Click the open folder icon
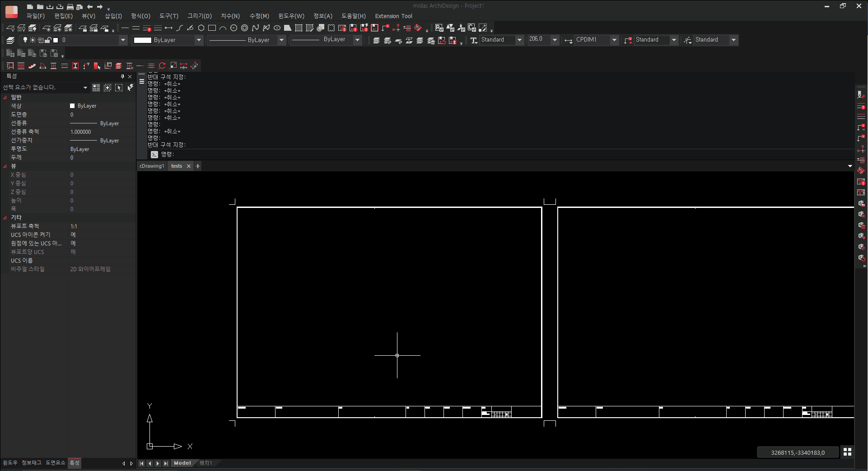 [x=40, y=6]
